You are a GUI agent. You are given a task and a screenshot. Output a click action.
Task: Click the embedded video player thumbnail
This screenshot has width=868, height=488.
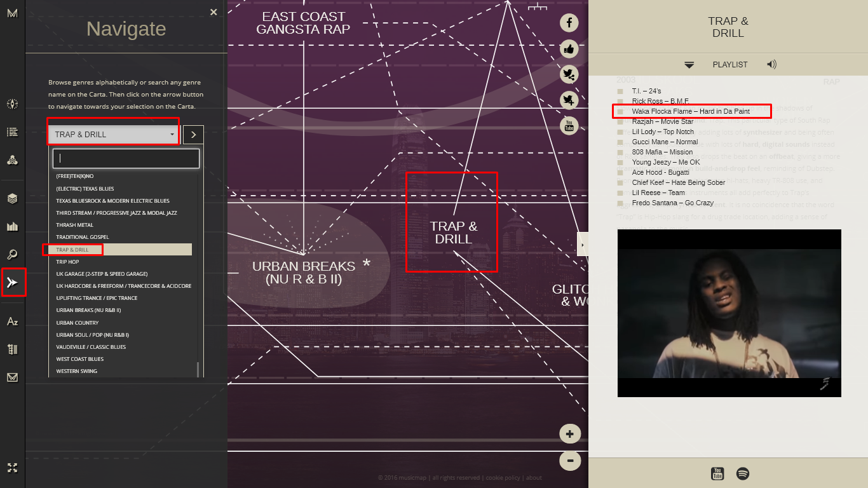(729, 313)
